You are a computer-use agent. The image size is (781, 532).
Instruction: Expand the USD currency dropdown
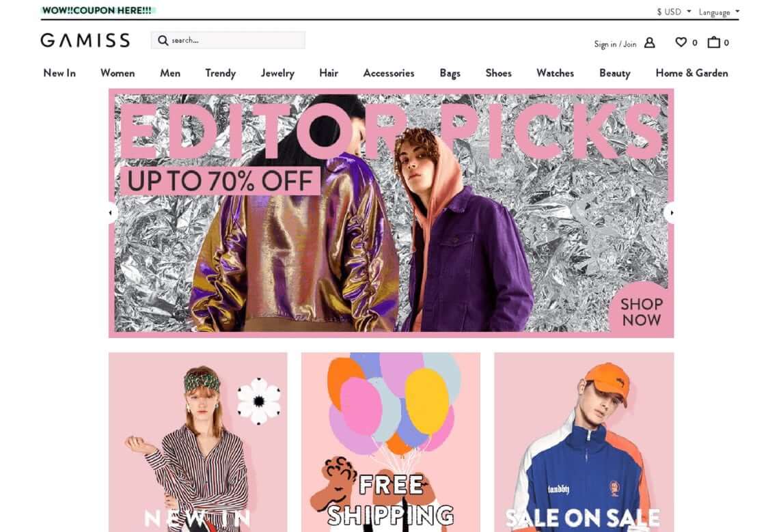(674, 12)
